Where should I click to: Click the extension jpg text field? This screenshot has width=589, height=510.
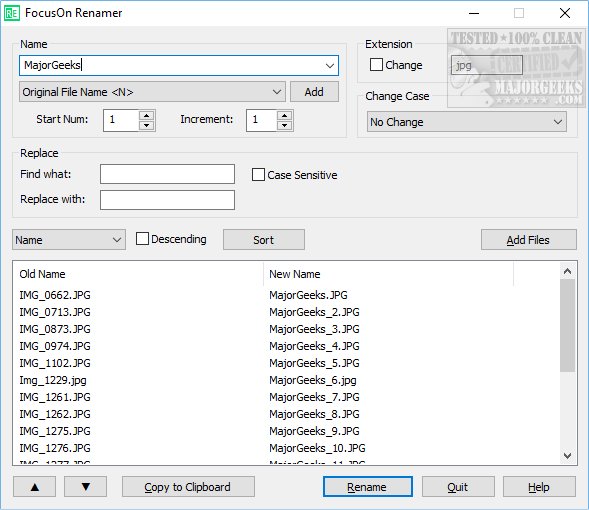click(x=487, y=65)
